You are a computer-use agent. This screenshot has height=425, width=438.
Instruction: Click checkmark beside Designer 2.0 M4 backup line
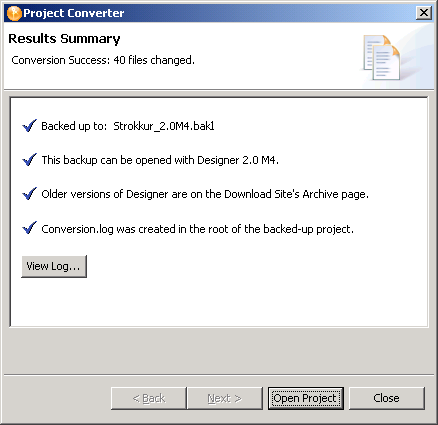tap(29, 160)
